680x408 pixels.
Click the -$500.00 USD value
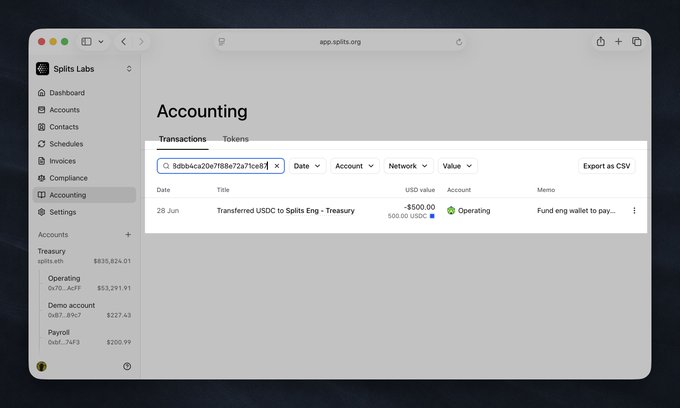click(x=419, y=207)
